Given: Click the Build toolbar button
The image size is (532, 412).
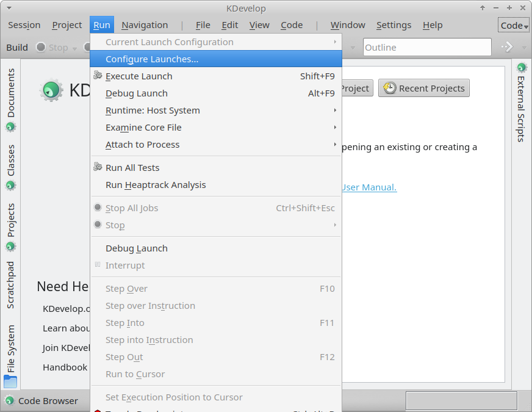Looking at the screenshot, I should tap(17, 48).
